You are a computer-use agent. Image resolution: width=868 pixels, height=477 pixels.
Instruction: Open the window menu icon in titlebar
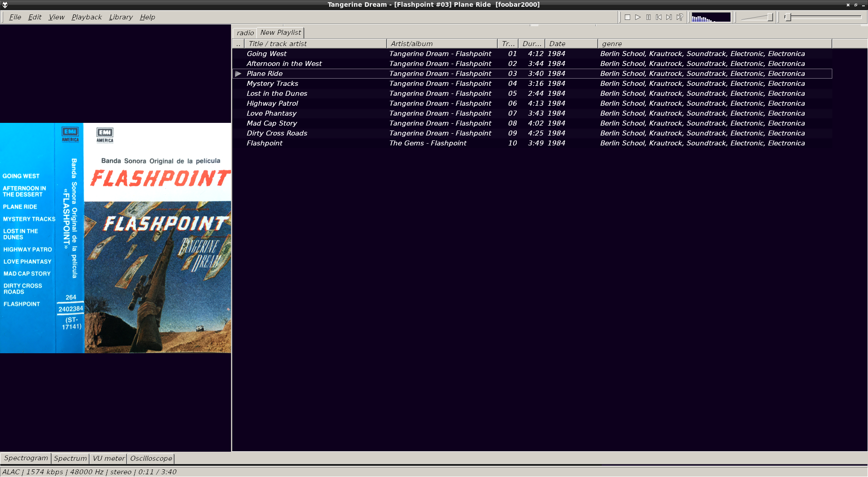pos(5,5)
